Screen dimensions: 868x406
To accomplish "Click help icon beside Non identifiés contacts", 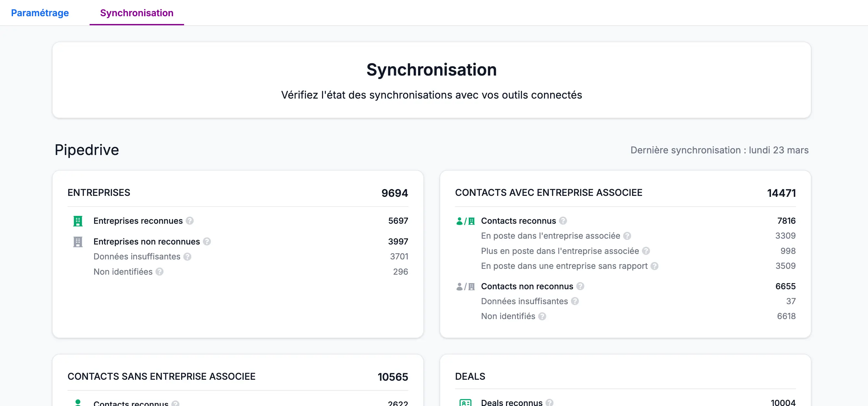I will point(542,316).
